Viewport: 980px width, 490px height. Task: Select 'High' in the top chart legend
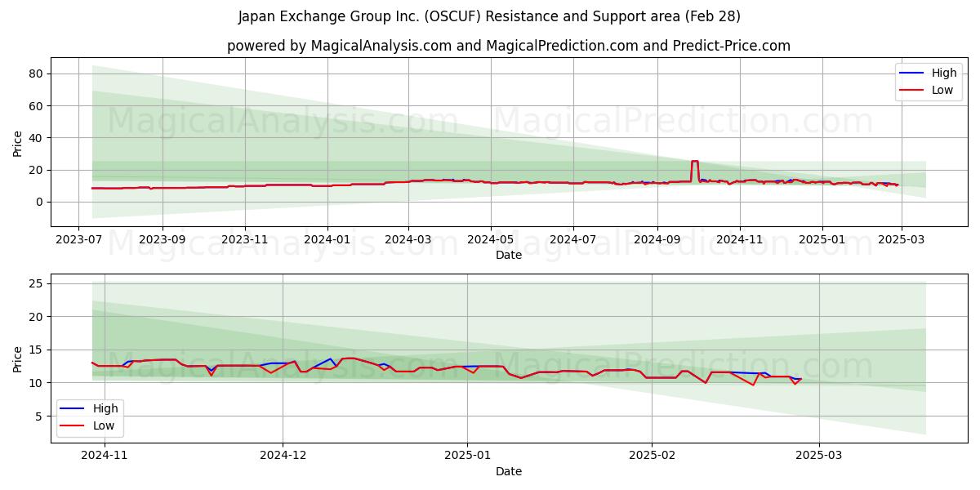[944, 73]
